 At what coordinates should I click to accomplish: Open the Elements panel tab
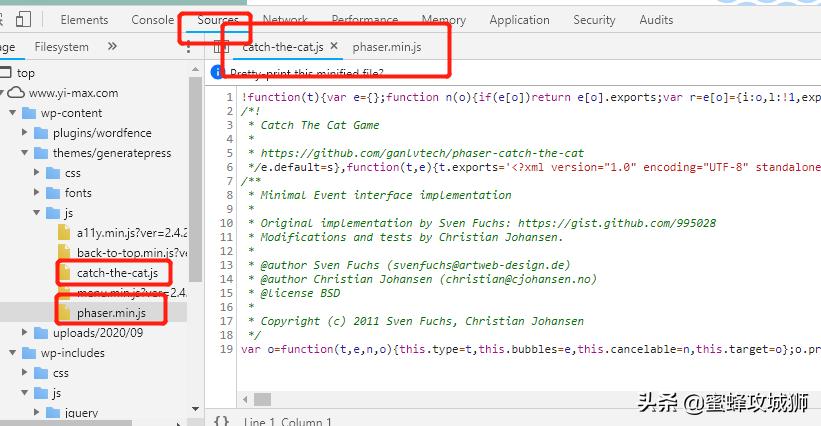click(84, 20)
